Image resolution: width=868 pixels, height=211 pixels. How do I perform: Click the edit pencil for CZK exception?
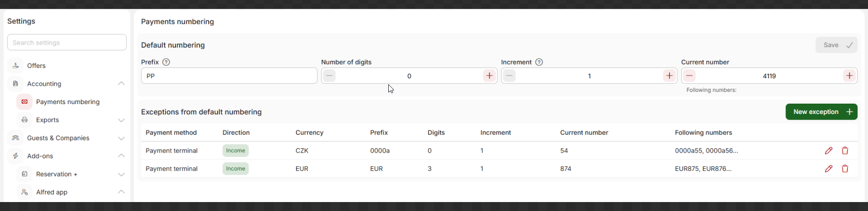(828, 151)
